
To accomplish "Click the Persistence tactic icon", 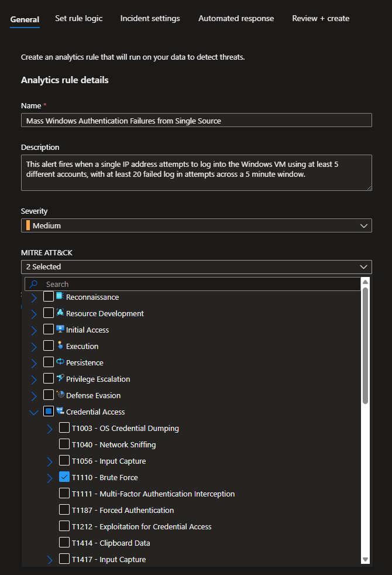I will tap(60, 362).
